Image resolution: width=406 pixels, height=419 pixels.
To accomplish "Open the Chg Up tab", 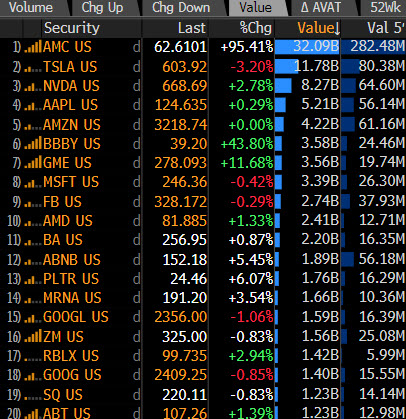I will point(103,8).
